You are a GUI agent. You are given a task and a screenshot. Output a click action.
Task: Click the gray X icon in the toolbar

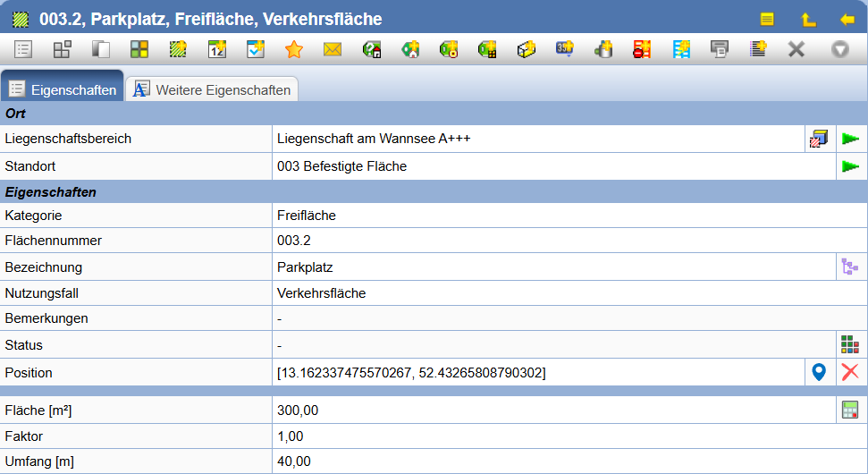pos(796,49)
